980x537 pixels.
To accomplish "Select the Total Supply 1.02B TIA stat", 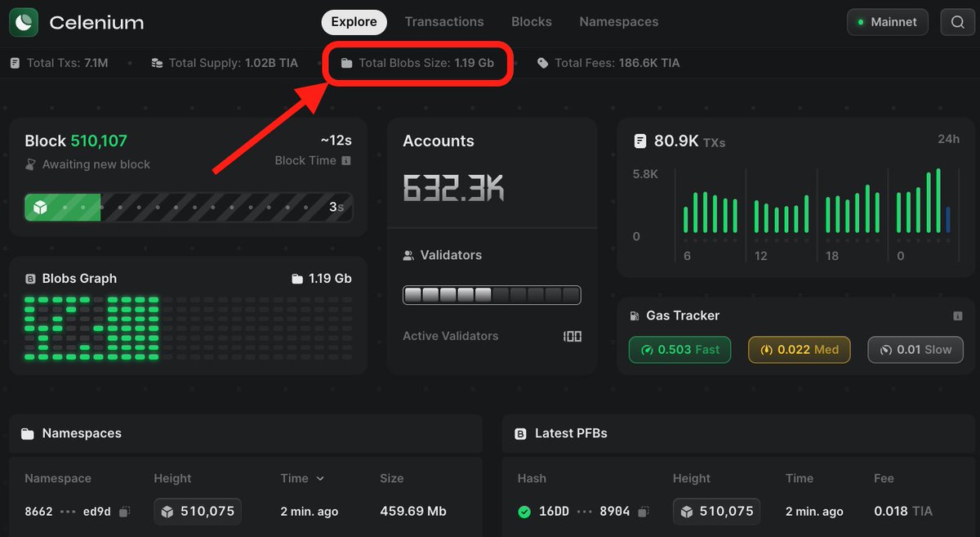I will pos(225,63).
